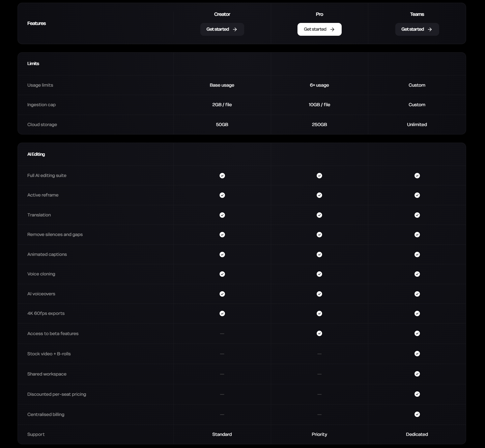Click the Shared workspace row label
Viewport: 485px width, 448px height.
pos(47,374)
